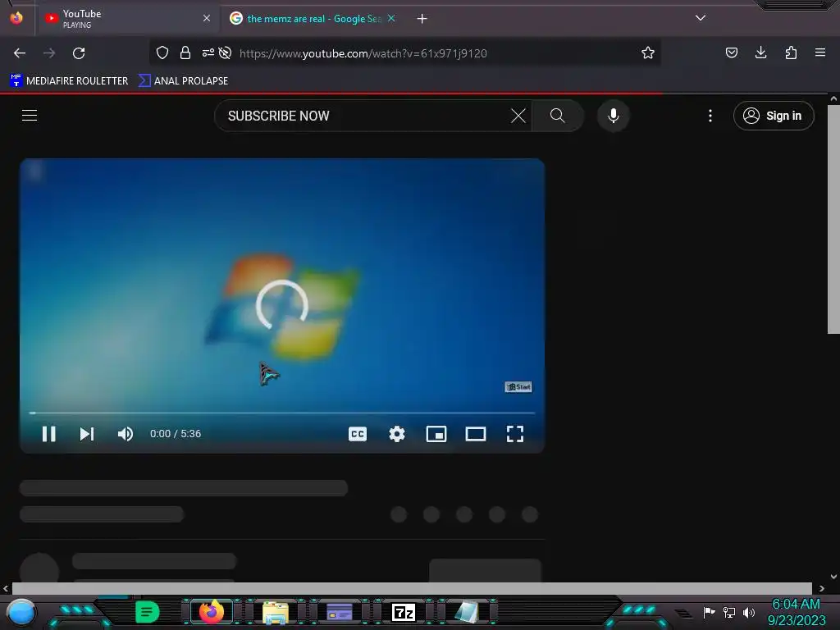The width and height of the screenshot is (840, 630).
Task: Open the green notes app in taskbar
Action: click(148, 612)
